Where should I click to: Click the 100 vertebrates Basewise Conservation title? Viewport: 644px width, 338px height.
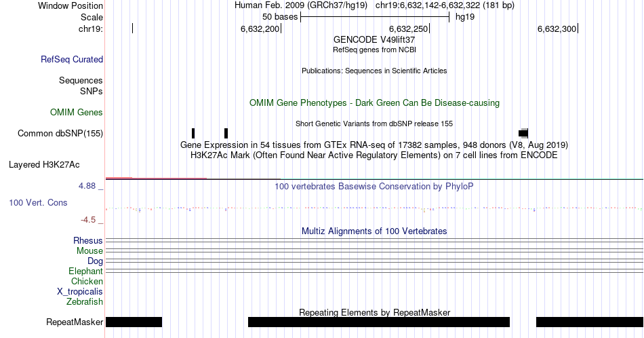[x=374, y=186]
